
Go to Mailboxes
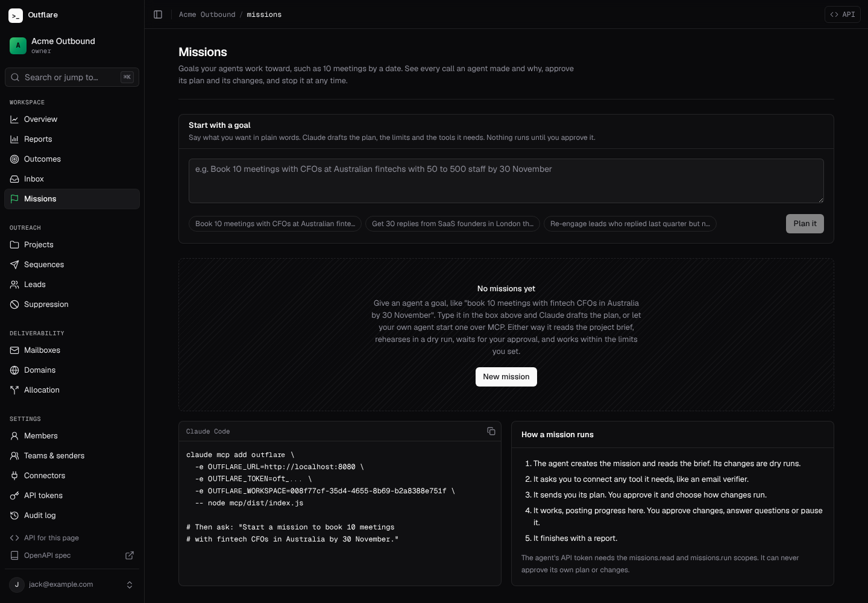[72, 350]
